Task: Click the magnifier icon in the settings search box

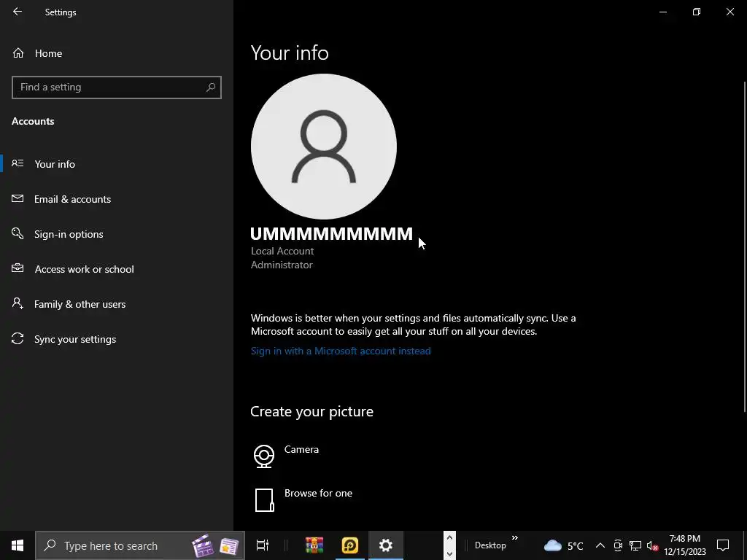Action: 211,87
